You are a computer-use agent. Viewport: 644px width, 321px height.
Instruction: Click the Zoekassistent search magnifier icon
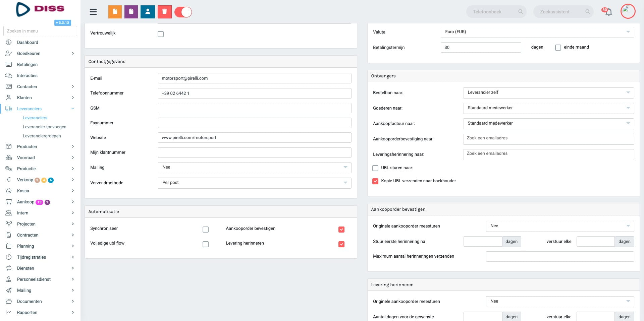(x=588, y=12)
